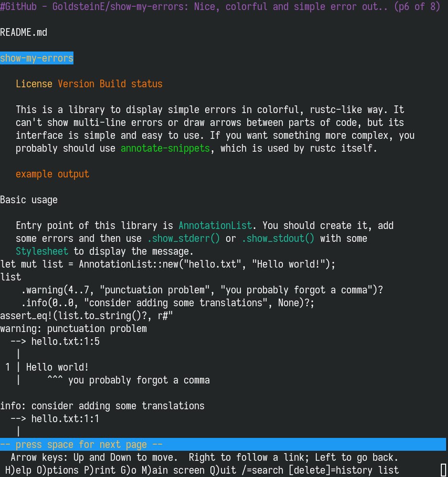This screenshot has height=477, width=448.
Task: Click the 'let mut list' code line
Action: pos(167,264)
